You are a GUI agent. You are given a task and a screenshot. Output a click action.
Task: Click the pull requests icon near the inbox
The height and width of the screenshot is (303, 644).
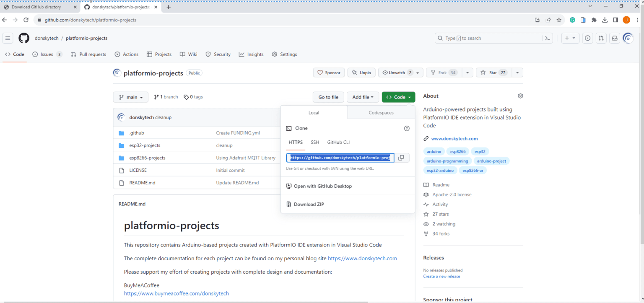(x=601, y=38)
